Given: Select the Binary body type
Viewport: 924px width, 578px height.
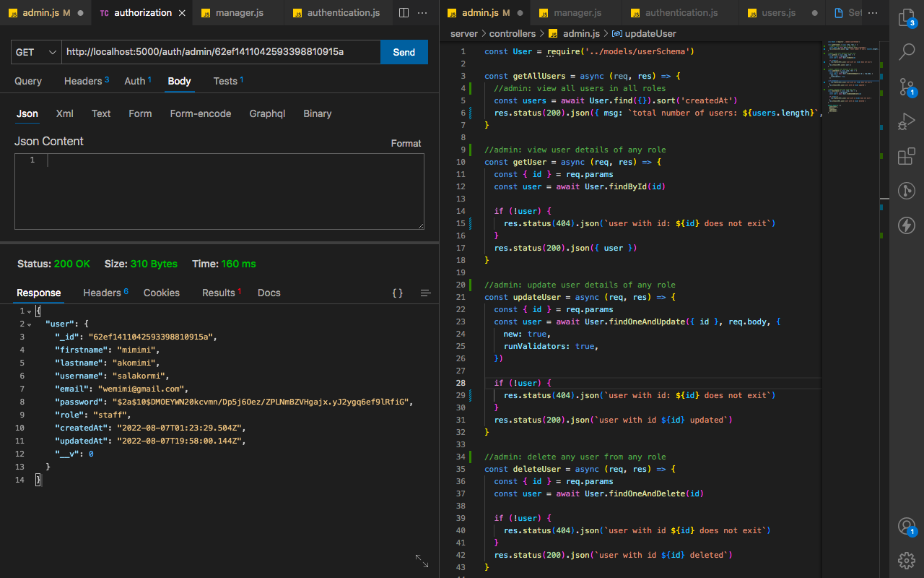Looking at the screenshot, I should click(x=318, y=113).
